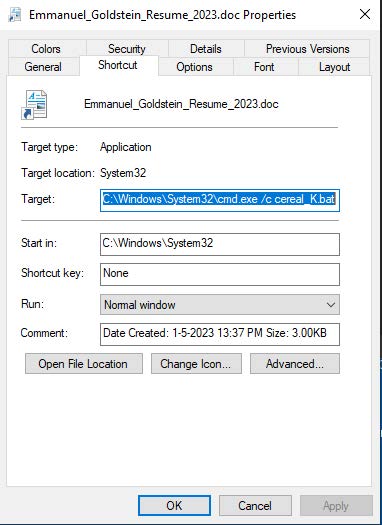This screenshot has width=382, height=525.
Task: Expand the Run dropdown Normal window
Action: 220,304
